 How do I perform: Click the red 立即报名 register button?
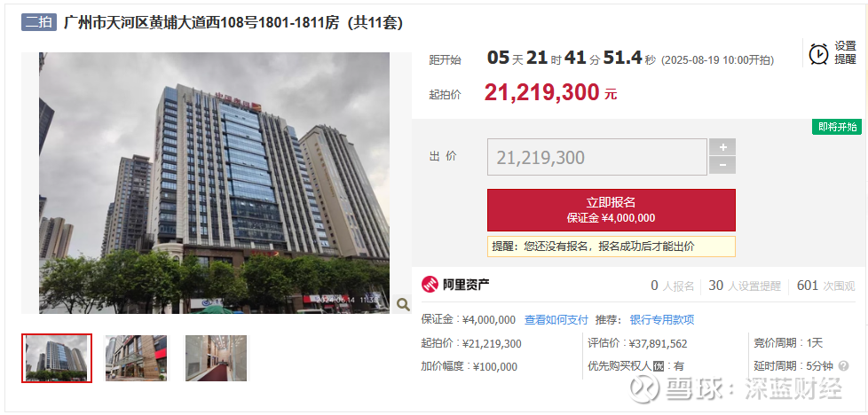[612, 210]
